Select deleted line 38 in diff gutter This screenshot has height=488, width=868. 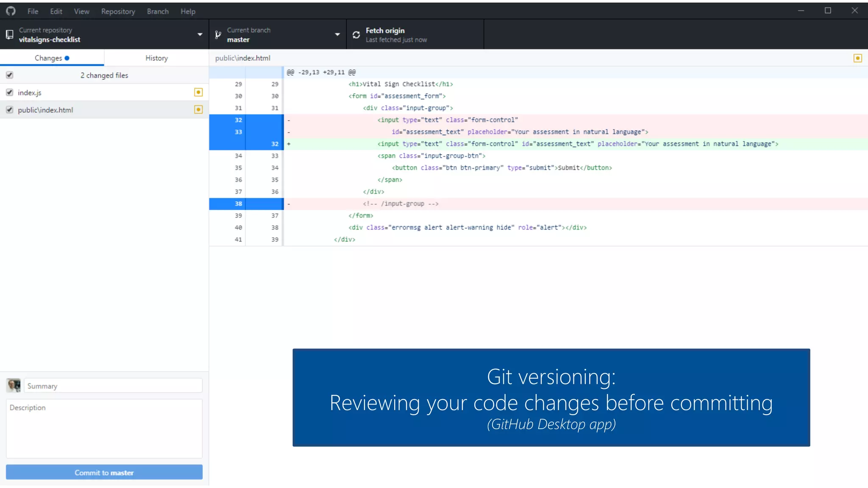coord(238,204)
